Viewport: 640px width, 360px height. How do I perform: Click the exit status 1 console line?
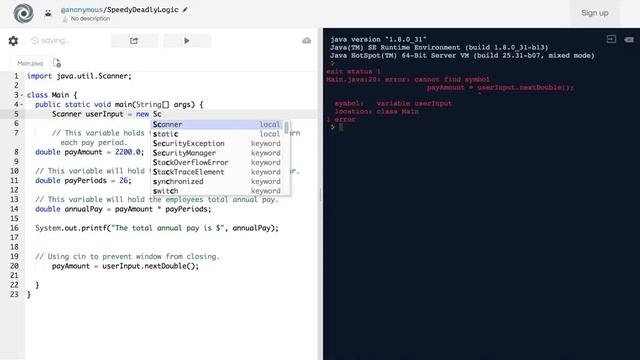coord(353,71)
